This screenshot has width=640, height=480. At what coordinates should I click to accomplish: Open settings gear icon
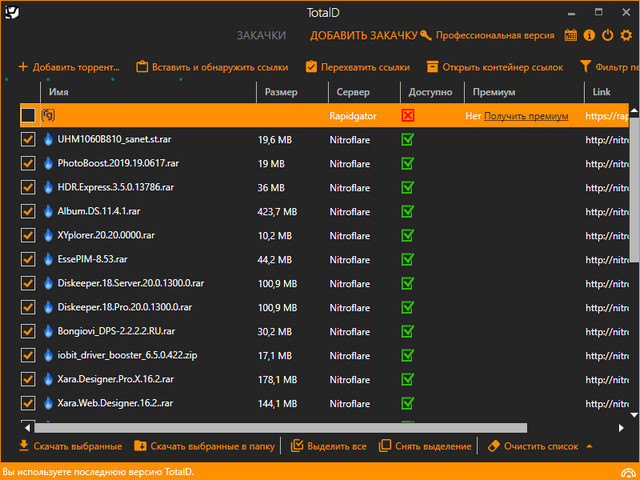(x=626, y=36)
